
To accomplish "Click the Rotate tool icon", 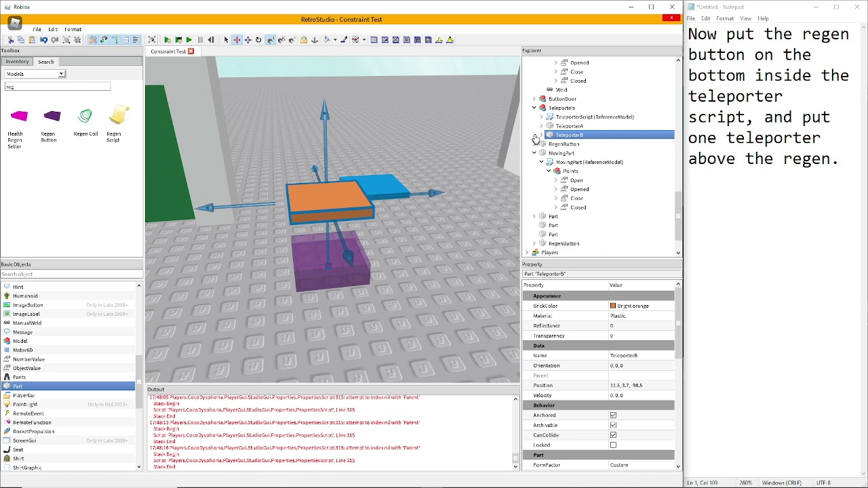I will coord(258,40).
